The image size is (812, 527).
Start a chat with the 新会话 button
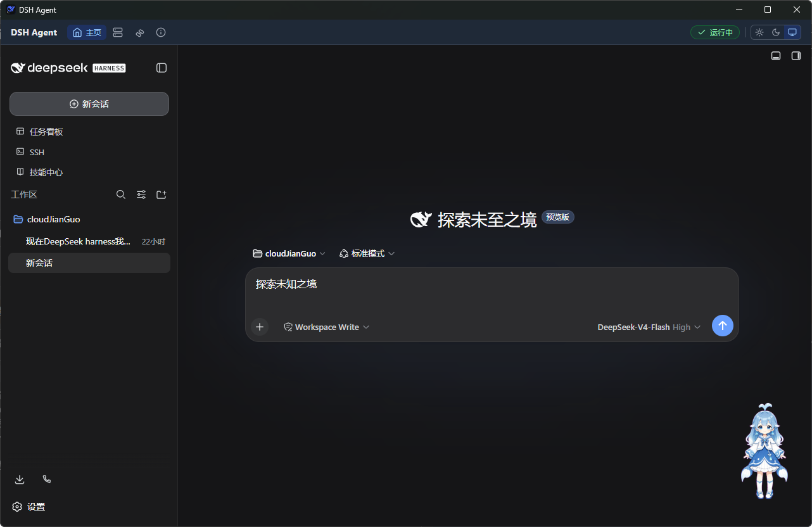[89, 104]
